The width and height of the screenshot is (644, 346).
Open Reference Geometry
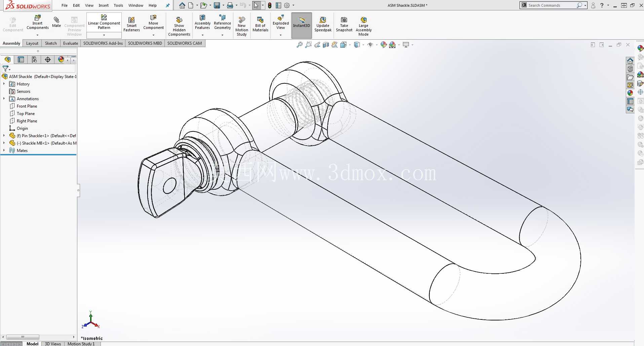(x=222, y=22)
